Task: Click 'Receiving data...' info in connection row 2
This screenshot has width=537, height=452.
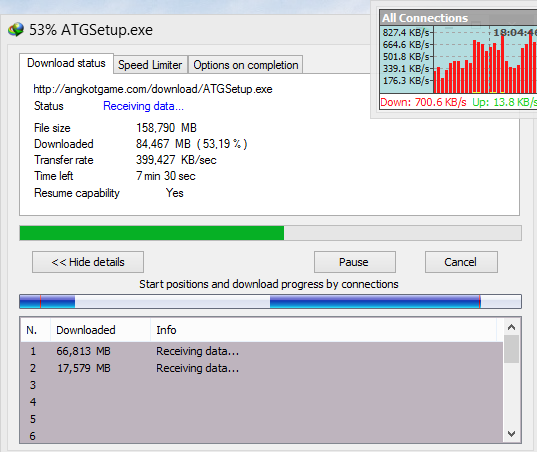Action: point(198,368)
